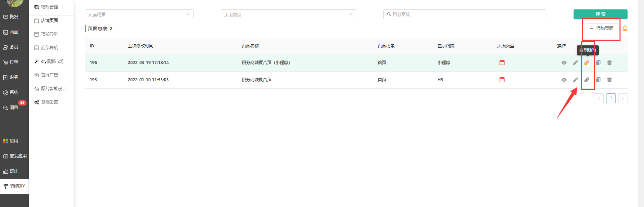Image resolution: width=644 pixels, height=207 pixels.
Task: Click the delete trash icon for page 193
Action: (609, 80)
